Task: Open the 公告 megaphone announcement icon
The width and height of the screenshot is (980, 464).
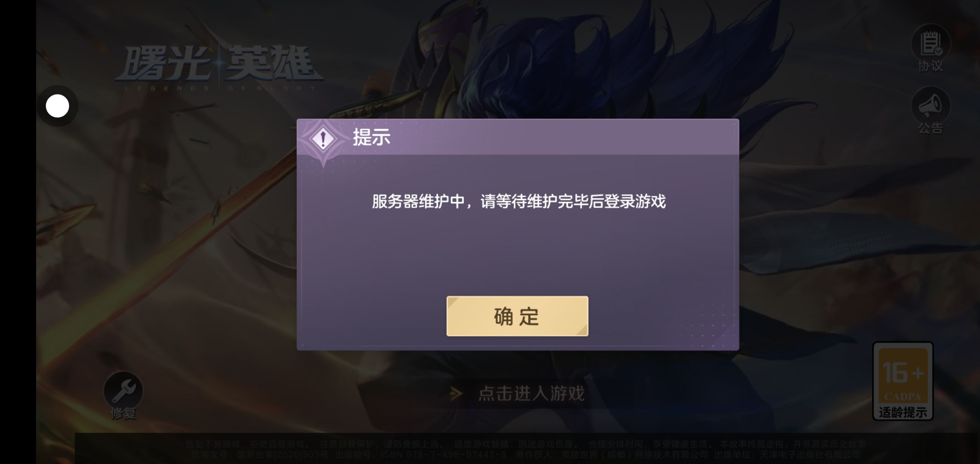Action: 931,106
